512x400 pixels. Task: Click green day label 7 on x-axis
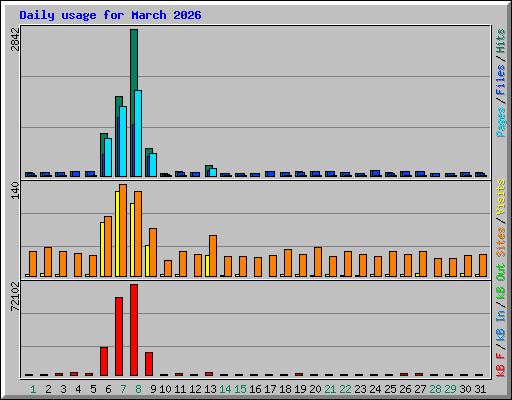(x=123, y=389)
